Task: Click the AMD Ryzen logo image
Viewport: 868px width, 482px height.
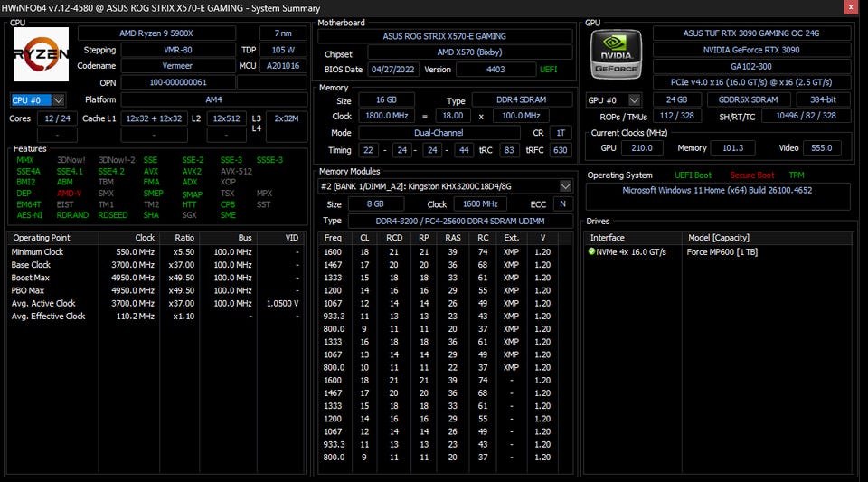Action: pyautogui.click(x=41, y=53)
